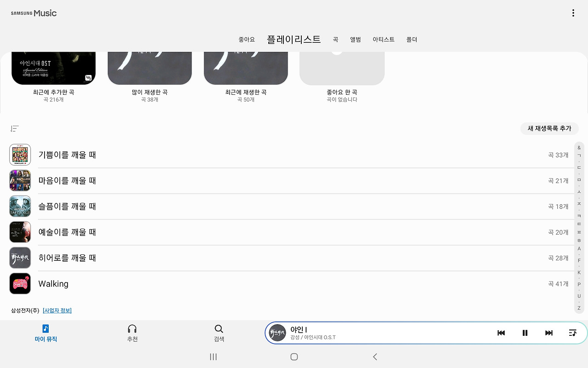This screenshot has width=588, height=368.
Task: Pause the currently playing song 야인 I
Action: 525,333
